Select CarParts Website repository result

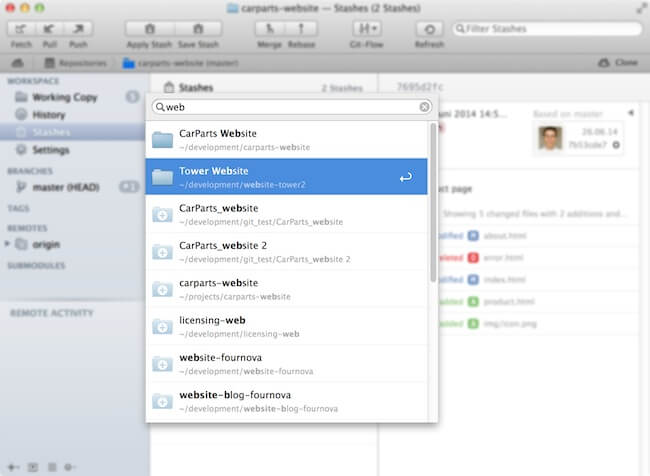286,140
